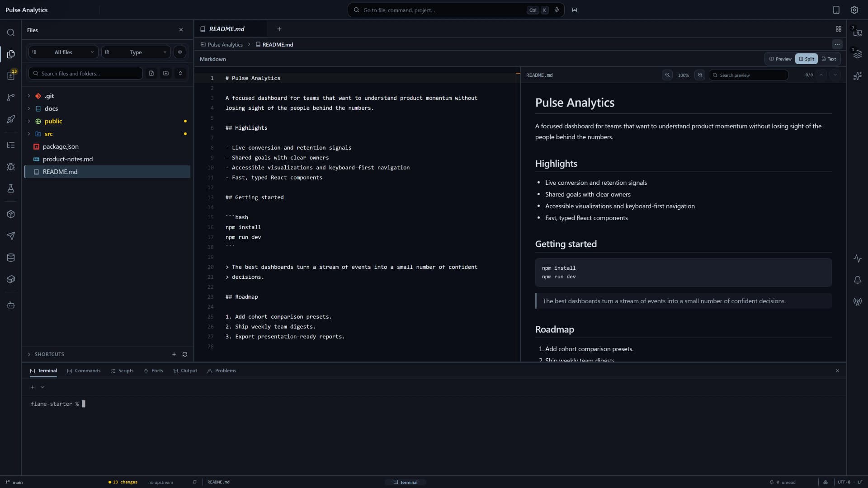Expand the public folder
The height and width of the screenshot is (488, 868).
click(x=29, y=121)
